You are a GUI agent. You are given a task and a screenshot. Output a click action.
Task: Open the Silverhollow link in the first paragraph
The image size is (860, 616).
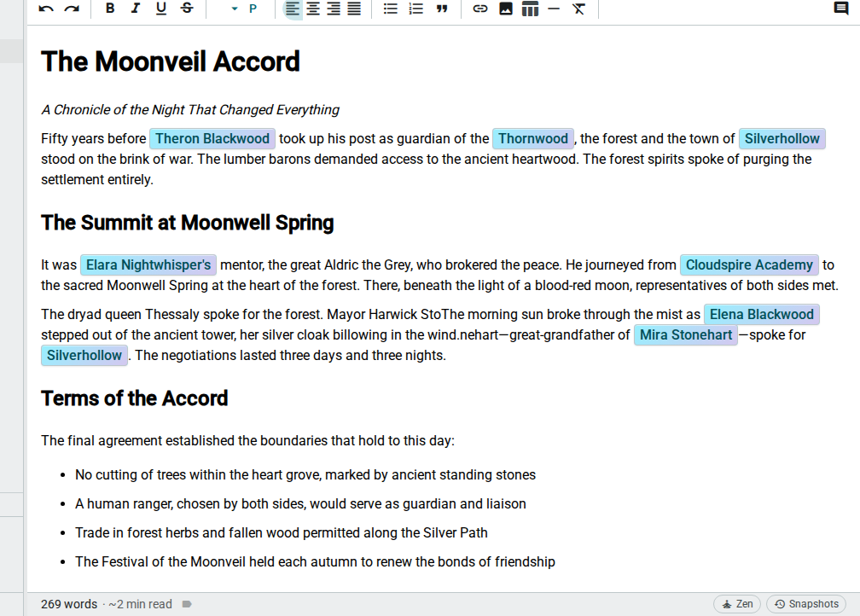tap(782, 139)
